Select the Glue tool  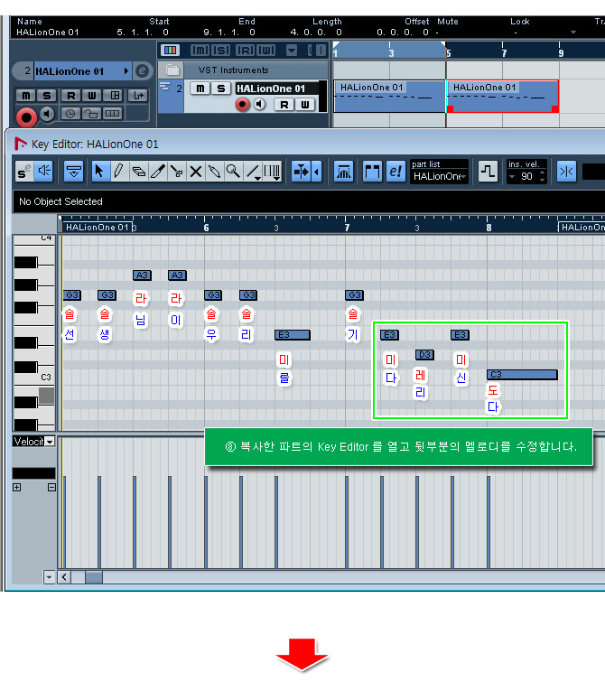click(214, 172)
